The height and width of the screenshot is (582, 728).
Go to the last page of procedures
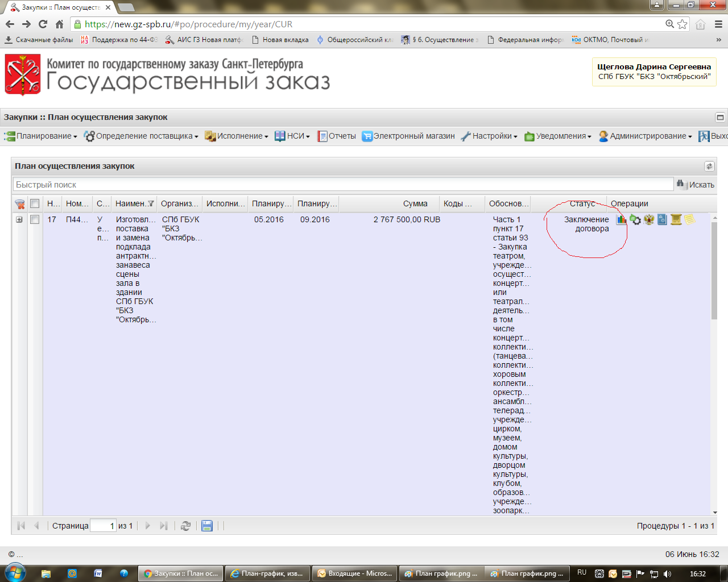(x=164, y=526)
